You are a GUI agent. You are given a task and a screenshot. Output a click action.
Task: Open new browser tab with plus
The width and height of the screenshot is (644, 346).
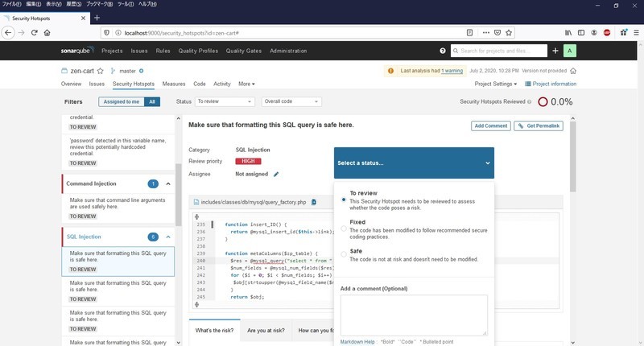pos(97,18)
